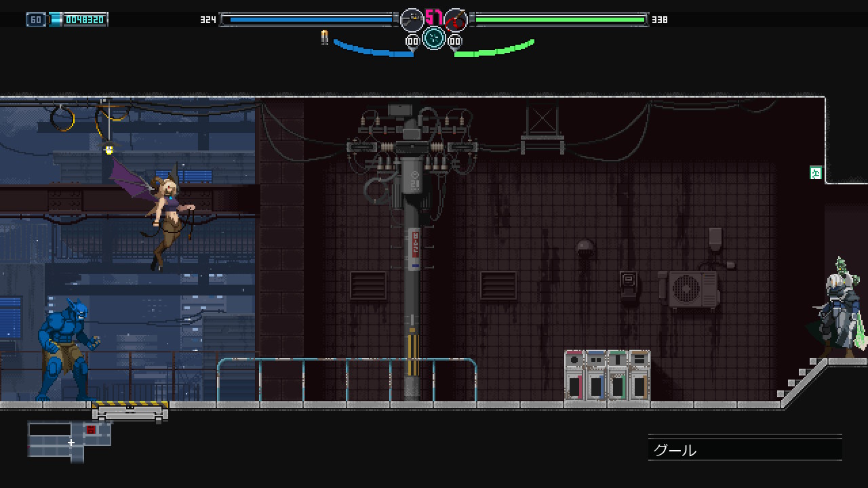
Task: Select the teal crosshair emblem in HUD
Action: 434,38
